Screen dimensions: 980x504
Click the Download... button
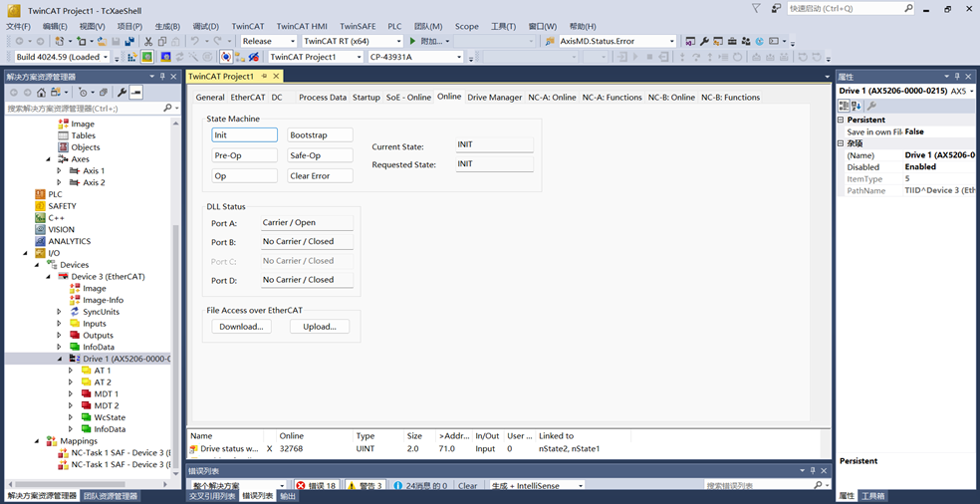pos(241,327)
